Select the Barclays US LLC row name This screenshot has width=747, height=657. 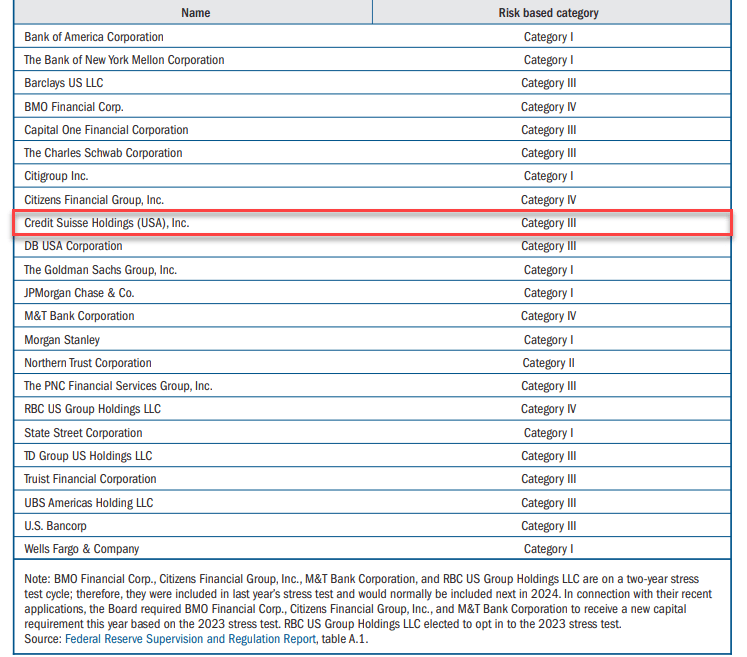coord(63,83)
